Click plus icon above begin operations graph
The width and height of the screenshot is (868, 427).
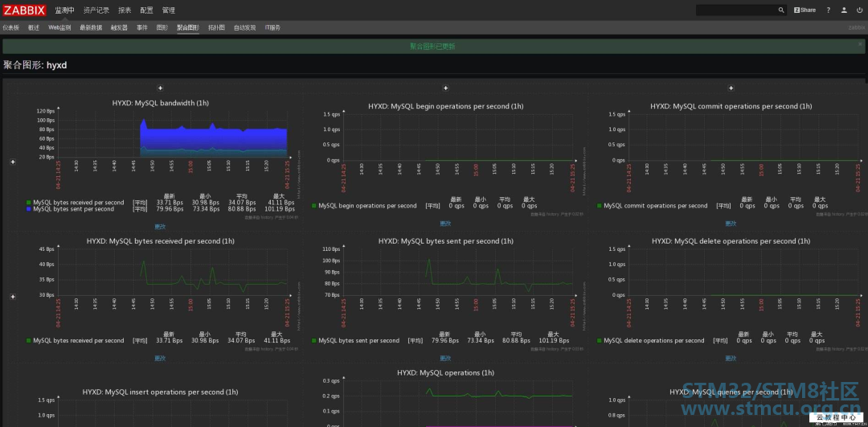tap(445, 88)
